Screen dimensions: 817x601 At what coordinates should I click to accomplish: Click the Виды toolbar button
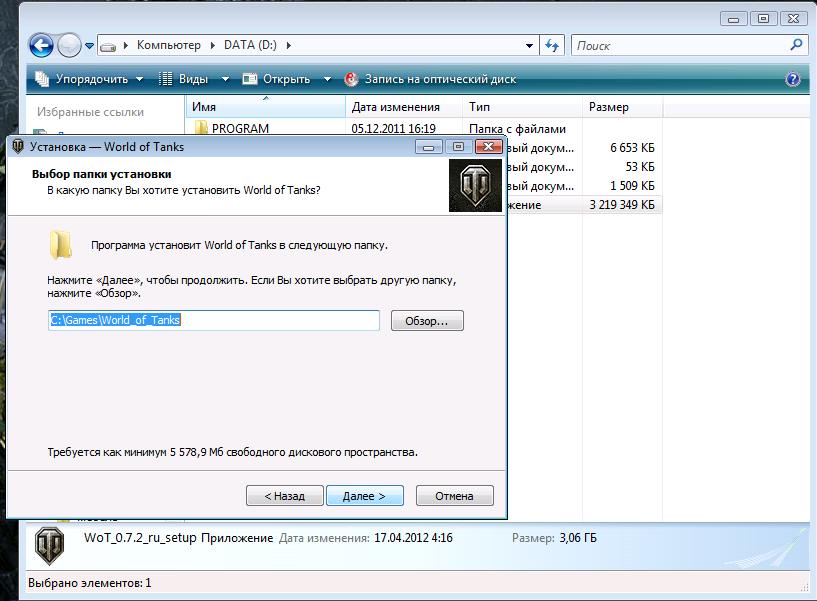(x=183, y=79)
